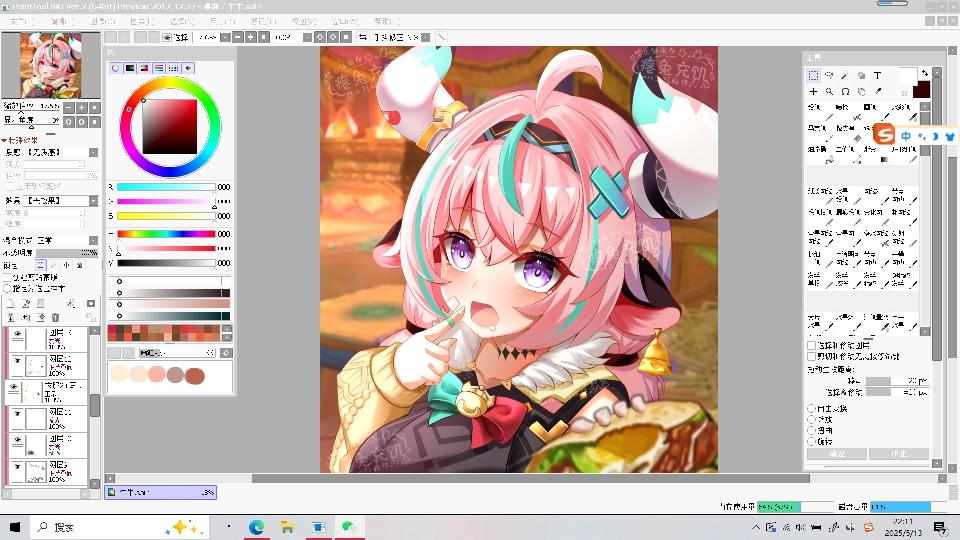
Task: Open the Edit menu
Action: click(x=62, y=21)
